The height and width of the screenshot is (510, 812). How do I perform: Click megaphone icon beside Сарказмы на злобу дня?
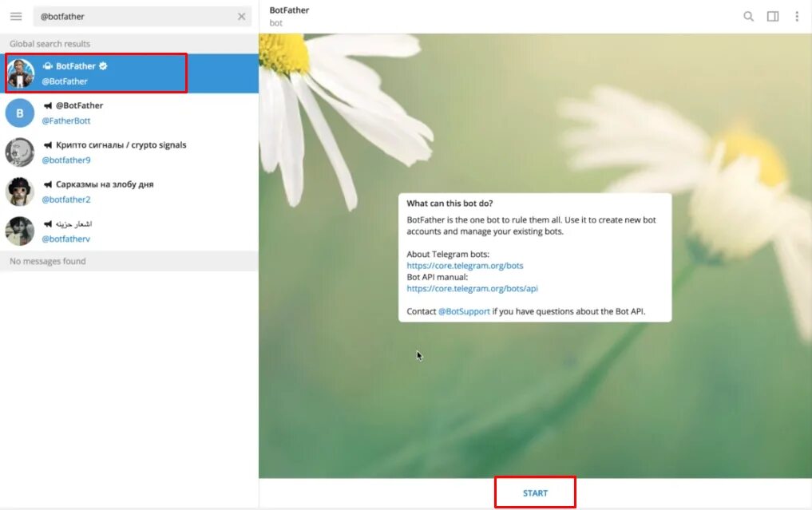tap(48, 184)
